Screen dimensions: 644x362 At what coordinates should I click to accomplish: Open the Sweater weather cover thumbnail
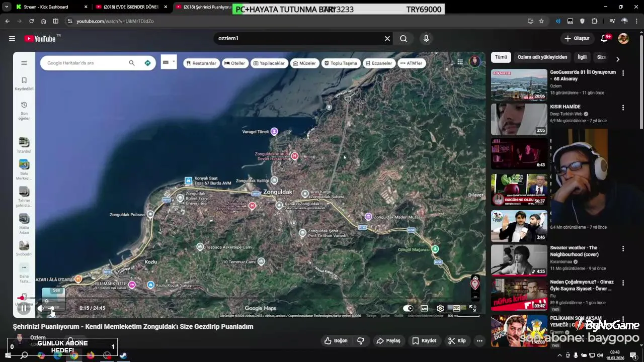click(519, 260)
